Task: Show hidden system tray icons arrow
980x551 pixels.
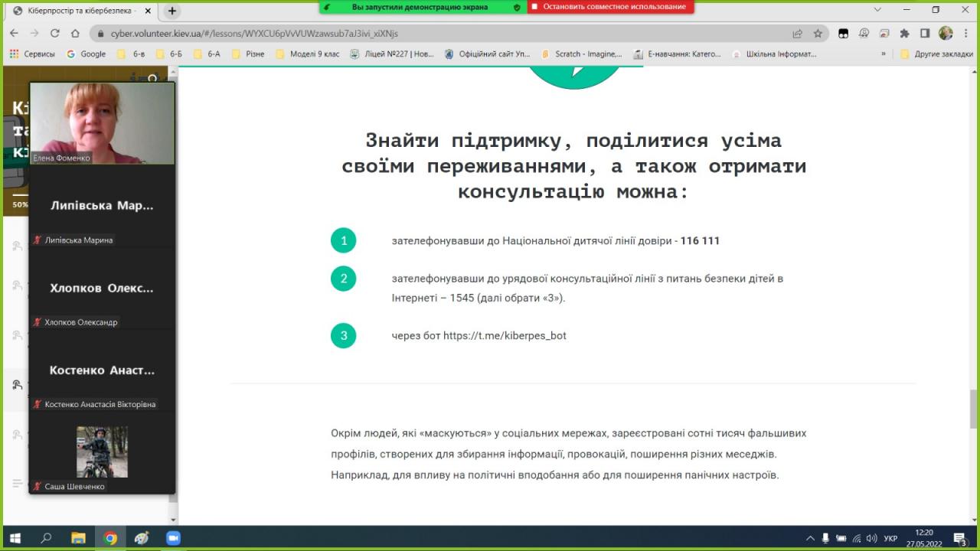Action: point(811,539)
